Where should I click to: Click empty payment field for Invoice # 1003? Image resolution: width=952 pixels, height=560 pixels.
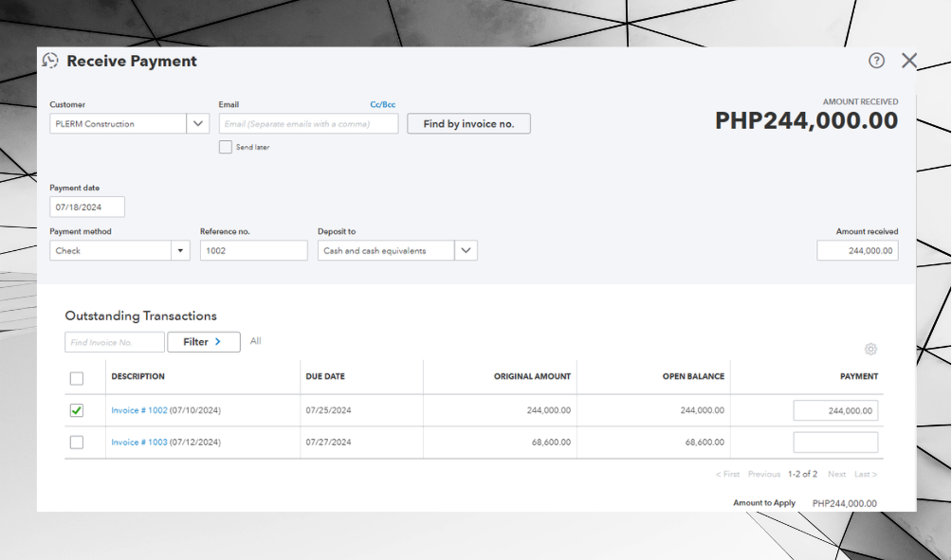tap(835, 443)
